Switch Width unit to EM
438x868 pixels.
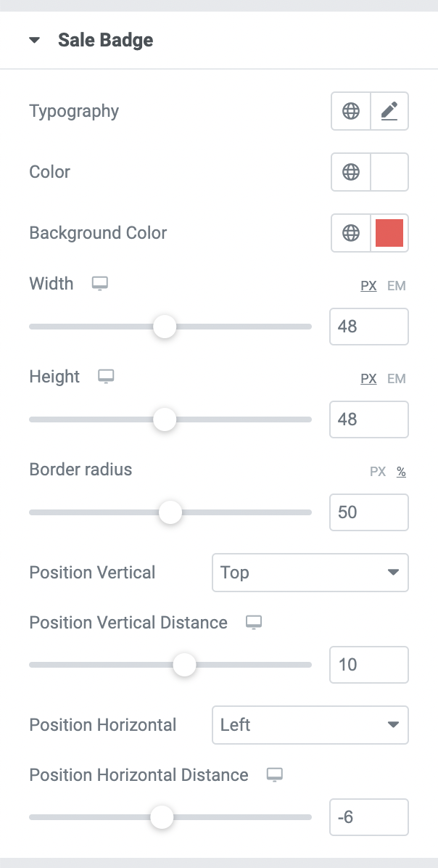(x=397, y=286)
